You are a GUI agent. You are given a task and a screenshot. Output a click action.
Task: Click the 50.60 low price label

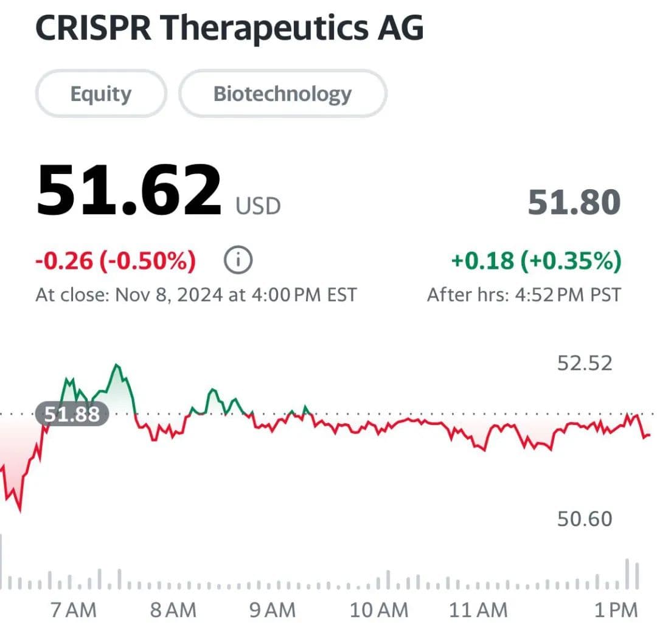tap(585, 519)
